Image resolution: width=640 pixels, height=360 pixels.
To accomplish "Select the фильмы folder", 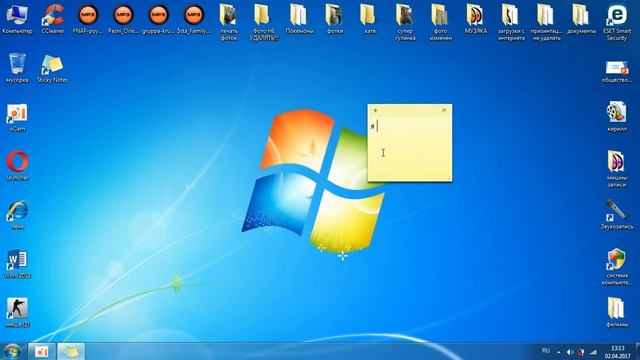I will 617,313.
